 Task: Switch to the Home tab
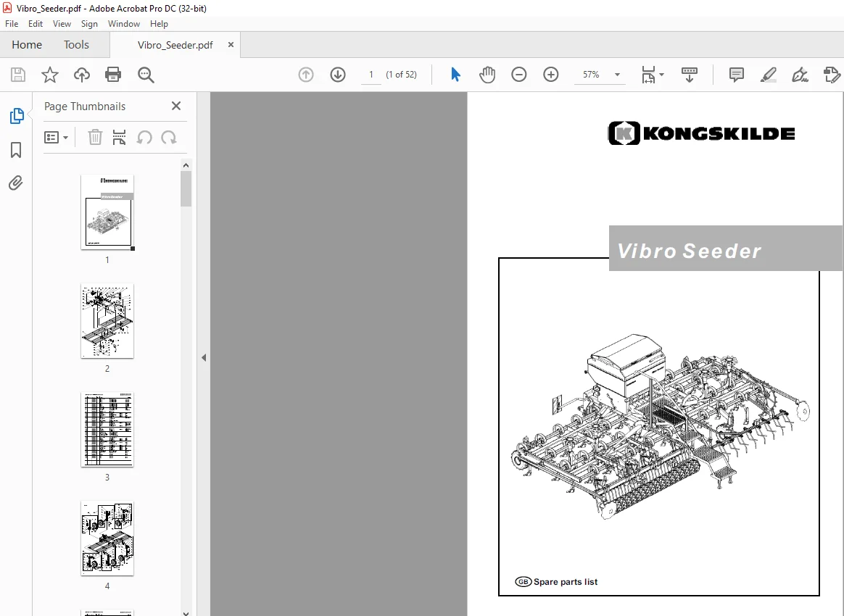27,45
